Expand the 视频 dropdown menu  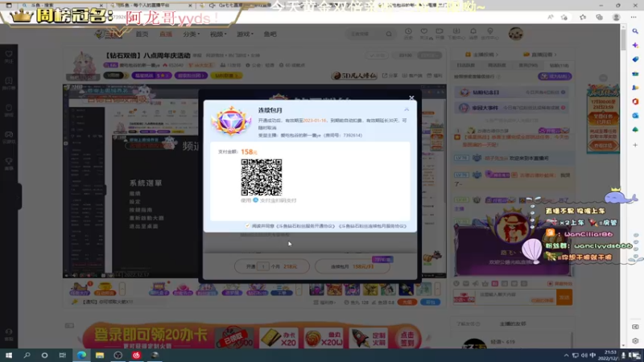[218, 34]
